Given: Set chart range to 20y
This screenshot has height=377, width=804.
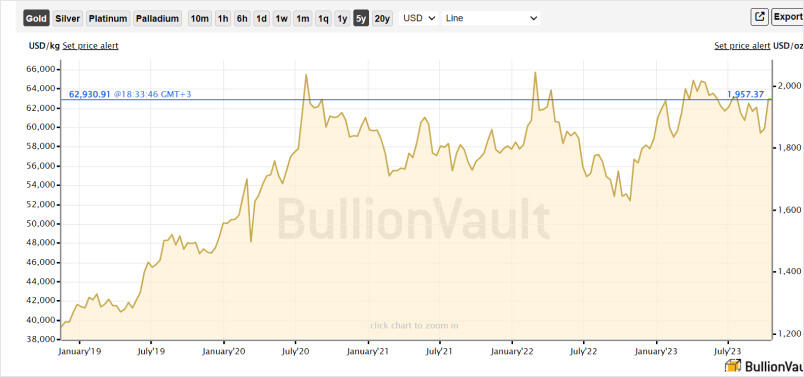Looking at the screenshot, I should (382, 18).
